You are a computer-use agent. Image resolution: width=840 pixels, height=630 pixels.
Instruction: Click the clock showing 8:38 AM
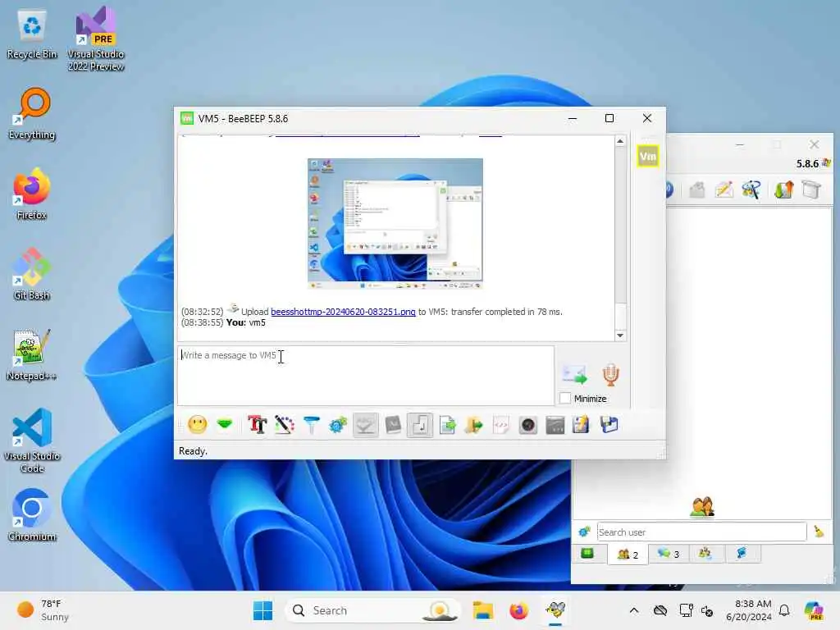748,610
